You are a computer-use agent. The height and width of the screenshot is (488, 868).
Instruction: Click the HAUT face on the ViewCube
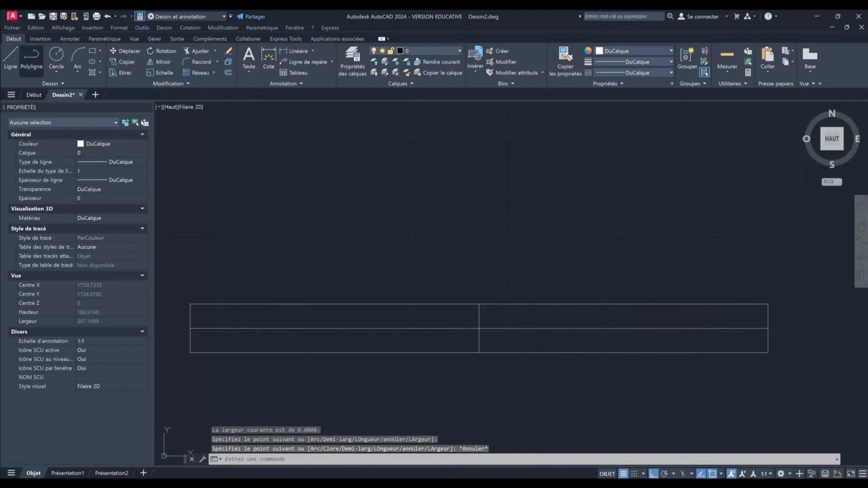(832, 139)
